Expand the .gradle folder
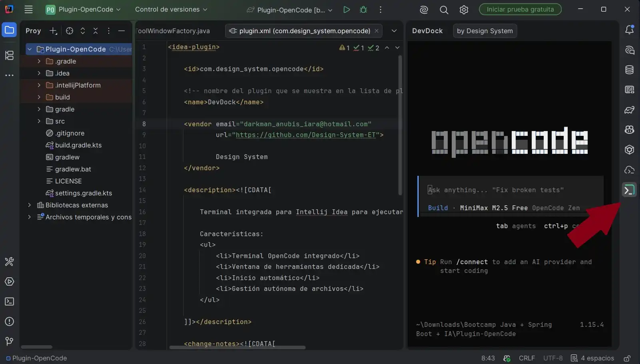The width and height of the screenshot is (640, 364). click(39, 61)
